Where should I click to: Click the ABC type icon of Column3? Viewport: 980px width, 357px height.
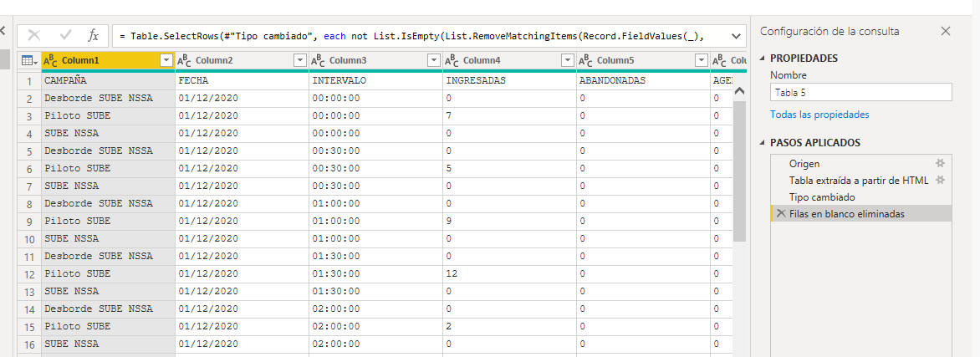[x=318, y=61]
